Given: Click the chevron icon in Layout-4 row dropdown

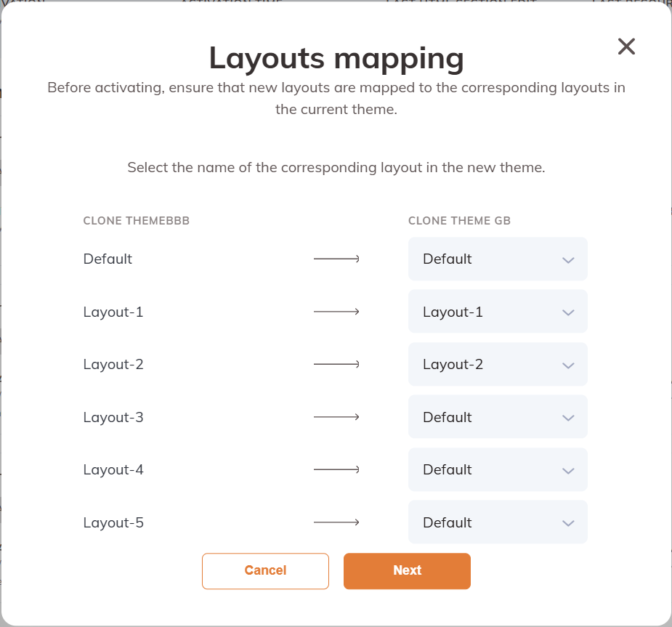Looking at the screenshot, I should click(x=568, y=471).
